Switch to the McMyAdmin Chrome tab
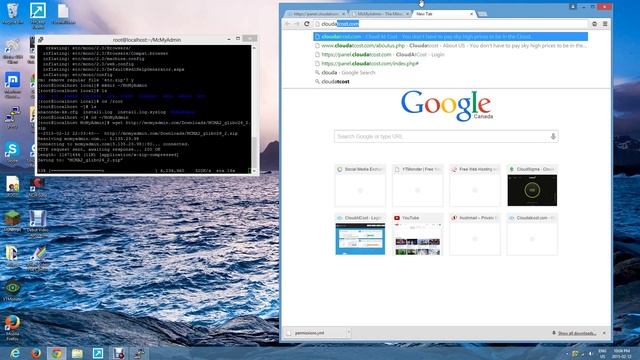 [380, 14]
